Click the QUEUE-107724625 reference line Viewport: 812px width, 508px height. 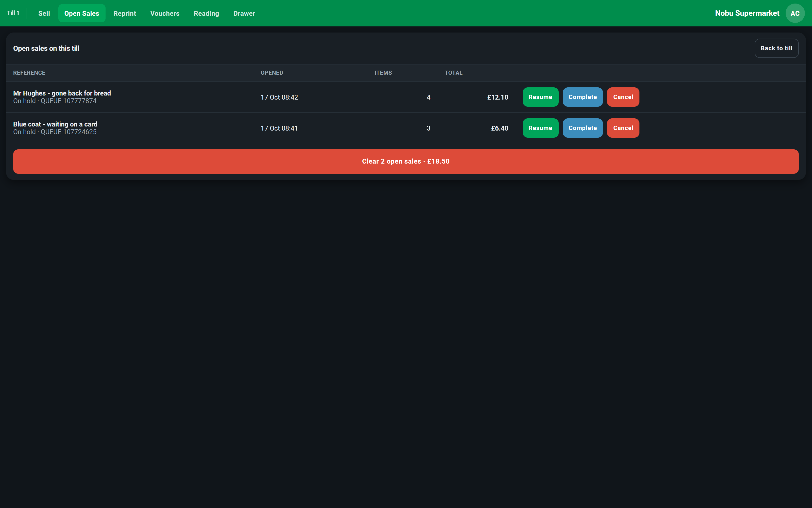[x=55, y=132]
